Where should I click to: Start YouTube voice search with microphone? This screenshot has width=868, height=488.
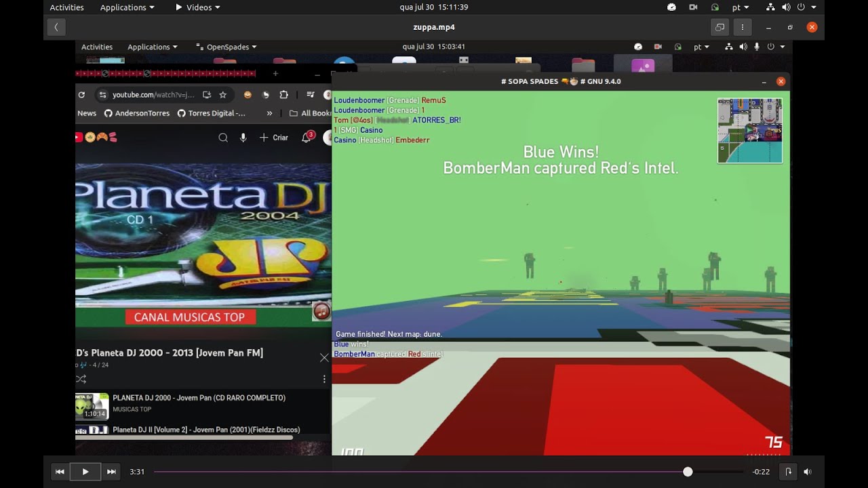click(243, 138)
